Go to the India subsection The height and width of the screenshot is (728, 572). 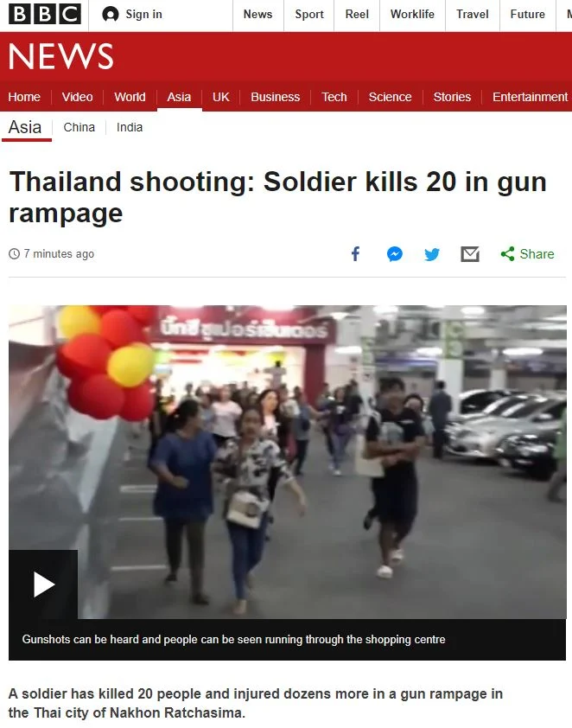(x=130, y=127)
